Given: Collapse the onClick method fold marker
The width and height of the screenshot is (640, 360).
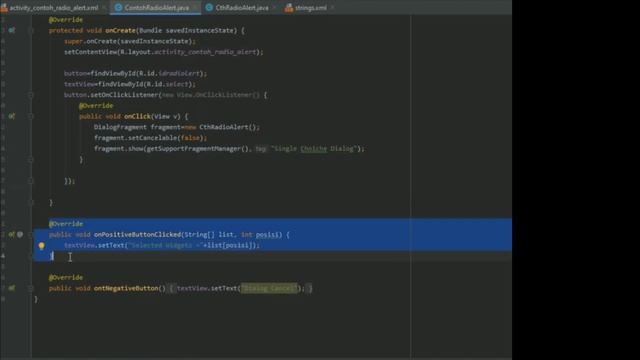Looking at the screenshot, I should (31, 116).
